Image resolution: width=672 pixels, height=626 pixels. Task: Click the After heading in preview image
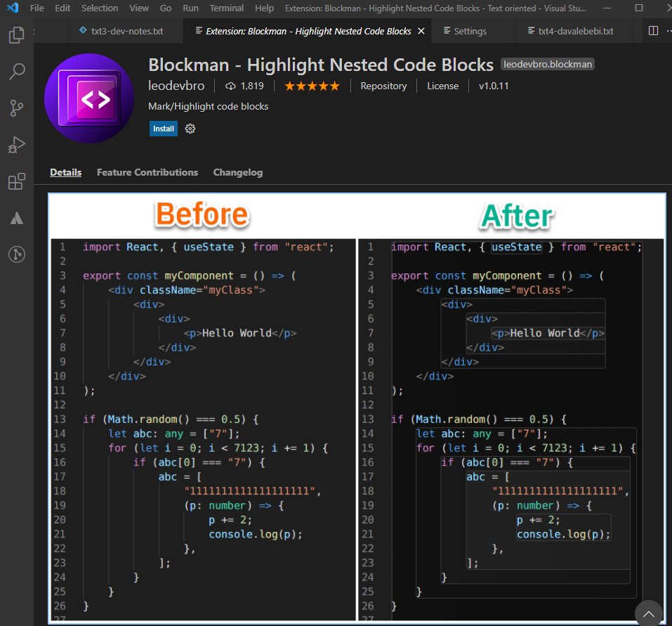coord(517,216)
